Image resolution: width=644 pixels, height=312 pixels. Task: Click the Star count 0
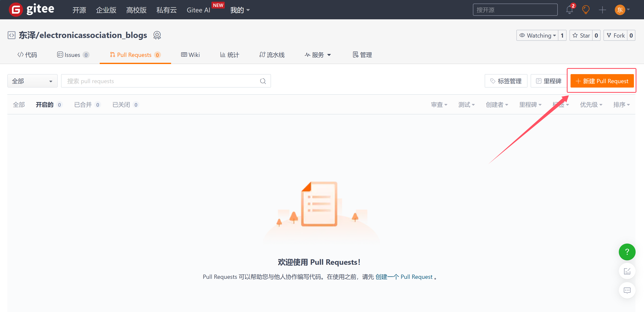pos(596,35)
